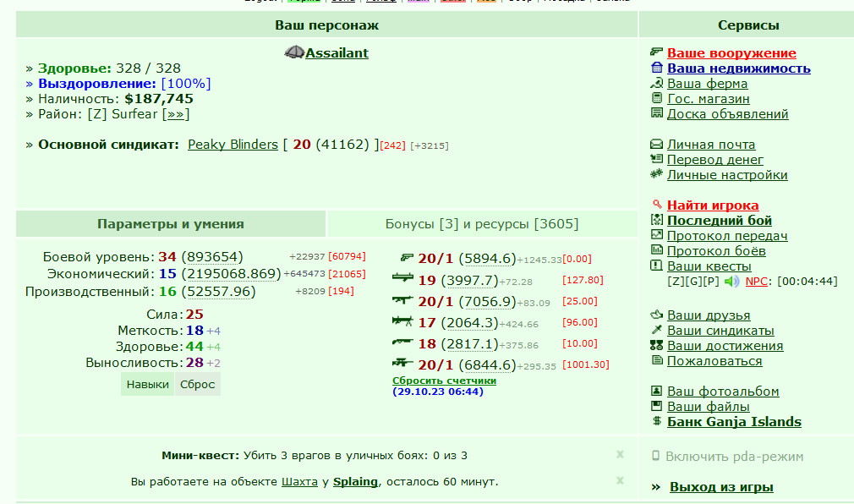
Task: Open the Splaing player link
Action: [x=355, y=482]
